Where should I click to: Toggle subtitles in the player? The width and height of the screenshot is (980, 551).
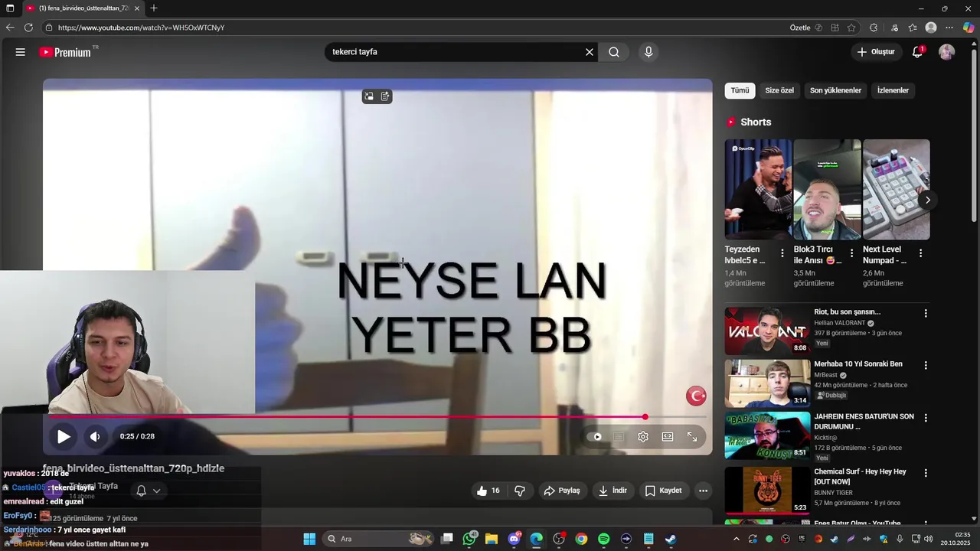pos(619,436)
